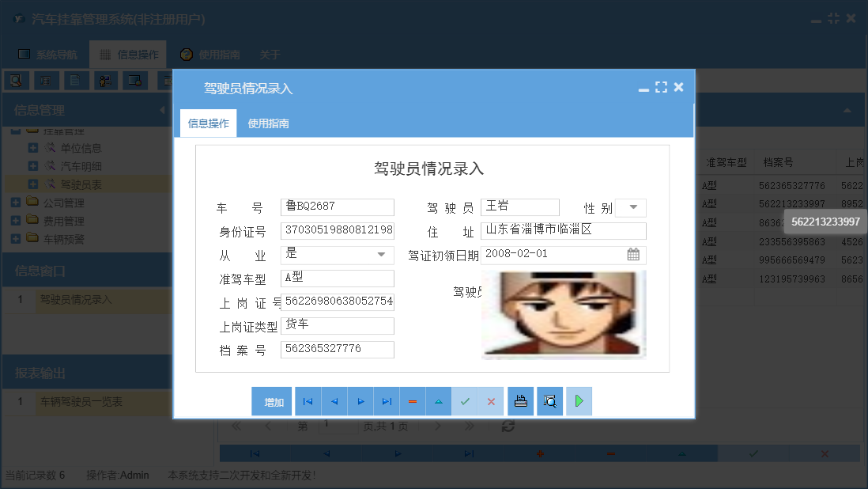The height and width of the screenshot is (489, 868).
Task: Jump to the first record in the dialog
Action: coord(308,401)
